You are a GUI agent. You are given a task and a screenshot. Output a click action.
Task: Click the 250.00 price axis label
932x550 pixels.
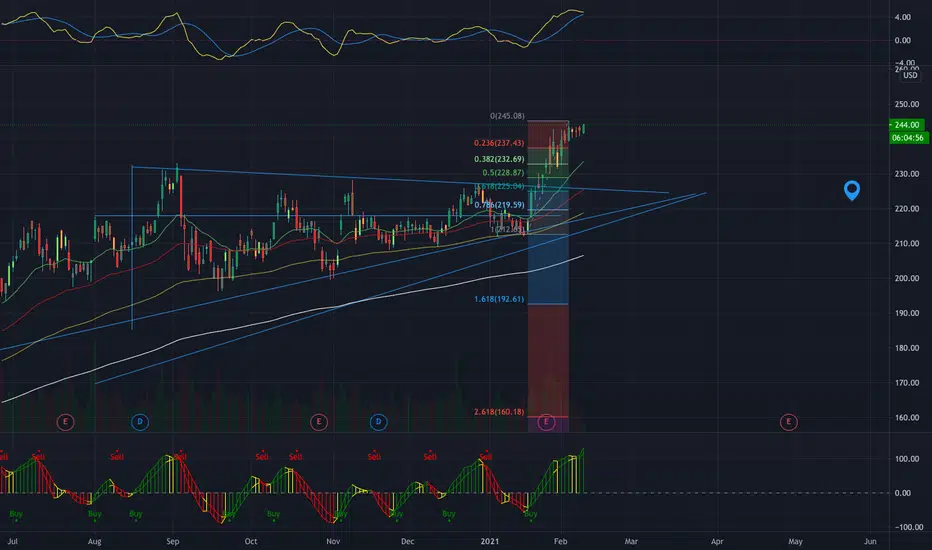906,104
